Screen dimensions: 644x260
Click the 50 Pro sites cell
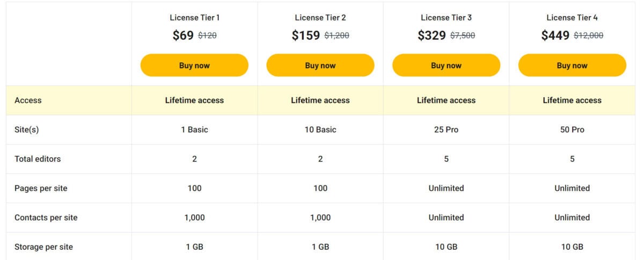[572, 130]
